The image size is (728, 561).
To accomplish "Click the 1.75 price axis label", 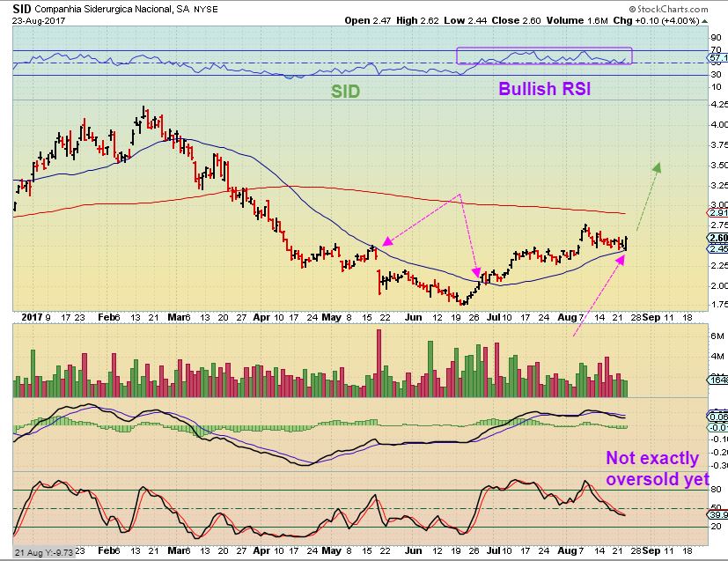I will tap(718, 304).
